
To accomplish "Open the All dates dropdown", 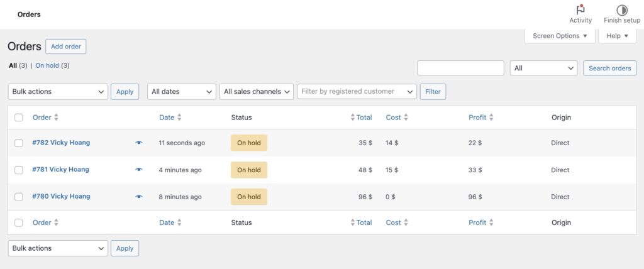I will point(182,92).
